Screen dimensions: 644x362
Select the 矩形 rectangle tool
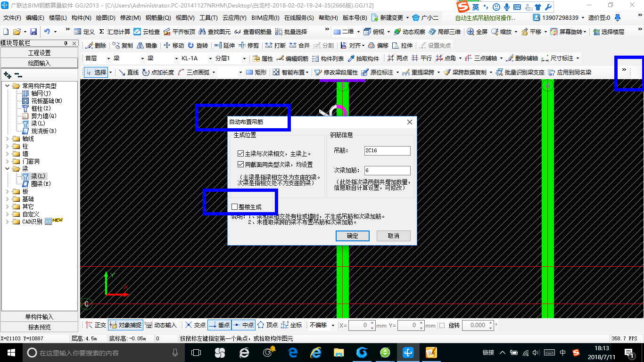tap(256, 73)
